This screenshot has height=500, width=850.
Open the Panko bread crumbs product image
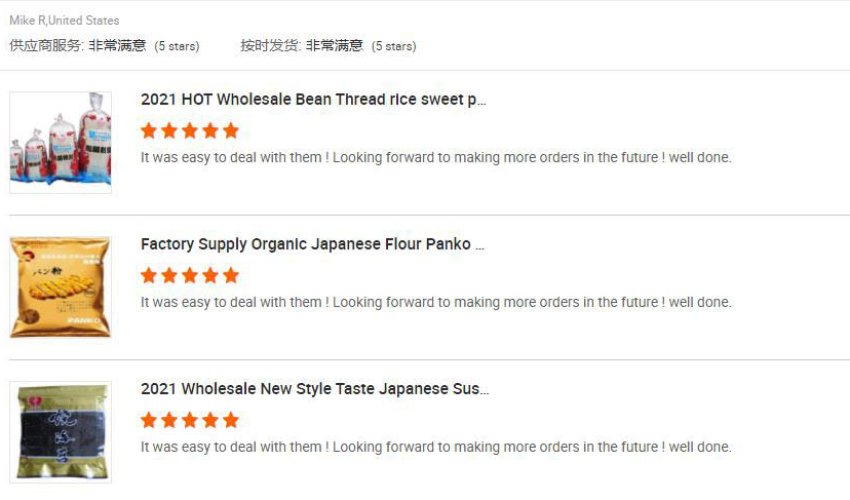(x=61, y=287)
